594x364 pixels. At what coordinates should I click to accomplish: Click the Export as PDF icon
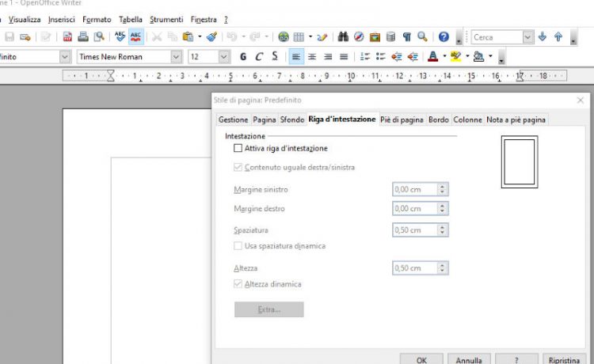click(67, 37)
